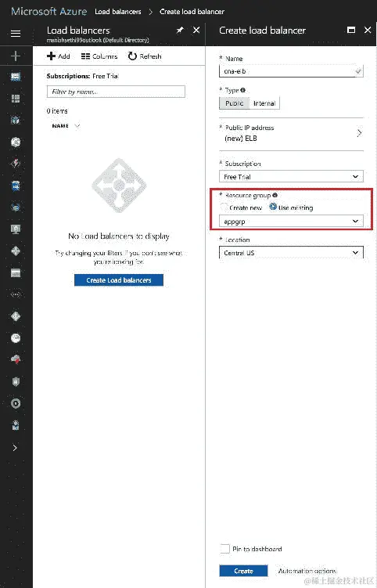Open the appgrp resource group dropdown
Screen dimensions: 377x588
pos(291,222)
